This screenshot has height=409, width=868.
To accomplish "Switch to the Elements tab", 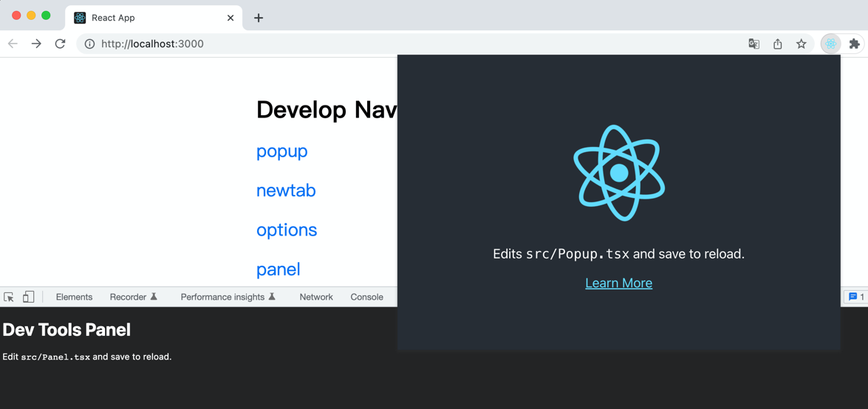I will (x=74, y=298).
